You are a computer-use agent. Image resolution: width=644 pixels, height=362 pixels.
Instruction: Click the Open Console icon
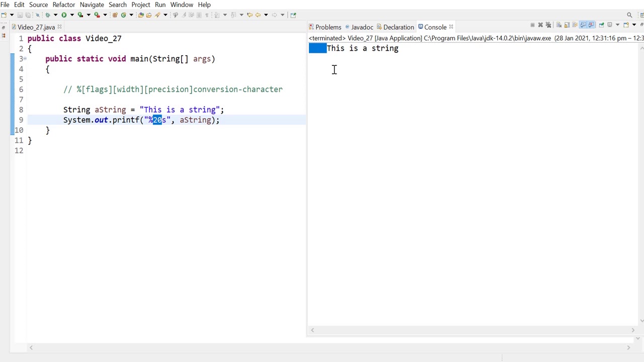[x=626, y=25]
